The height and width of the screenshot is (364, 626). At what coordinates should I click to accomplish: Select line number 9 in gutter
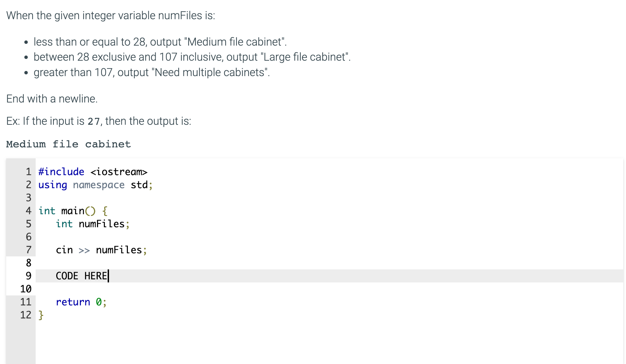click(x=28, y=276)
